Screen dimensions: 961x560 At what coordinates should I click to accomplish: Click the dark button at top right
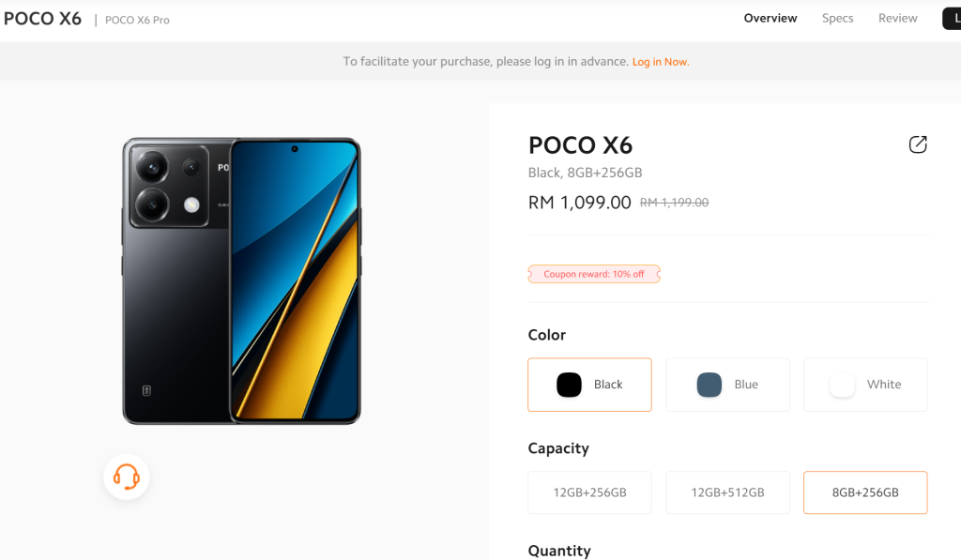pyautogui.click(x=952, y=19)
